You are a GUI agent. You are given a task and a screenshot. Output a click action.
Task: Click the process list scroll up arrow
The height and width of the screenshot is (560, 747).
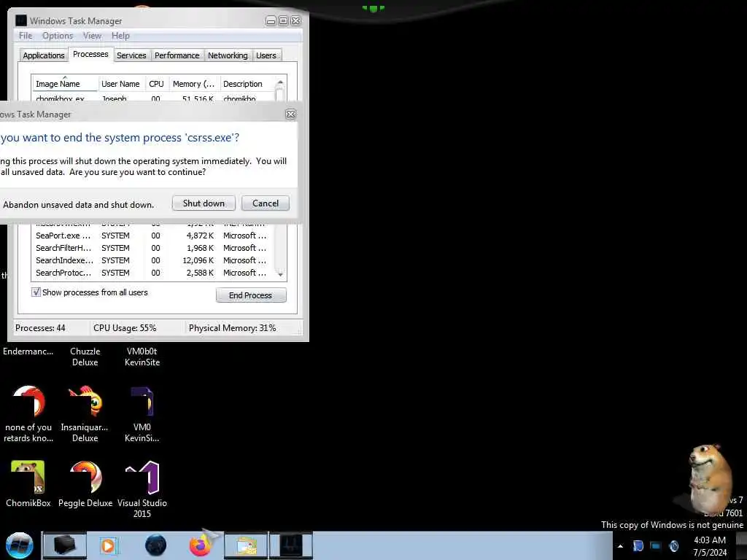280,82
